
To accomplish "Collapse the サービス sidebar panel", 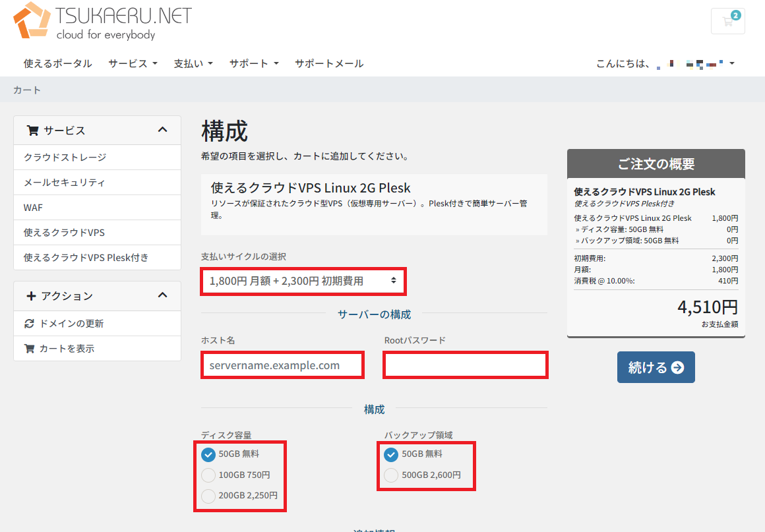I will coord(162,130).
